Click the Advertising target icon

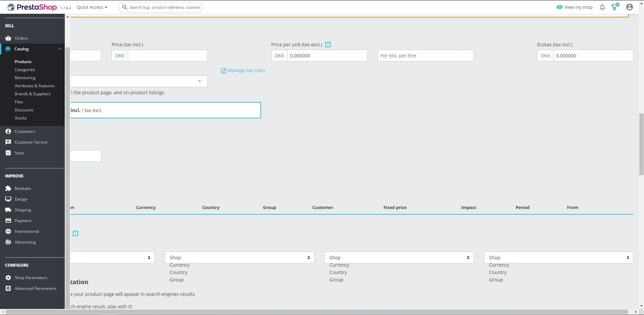click(8, 242)
